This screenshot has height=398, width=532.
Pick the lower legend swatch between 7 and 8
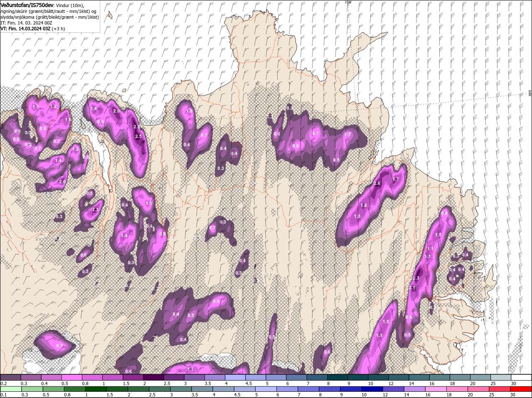pos(309,389)
